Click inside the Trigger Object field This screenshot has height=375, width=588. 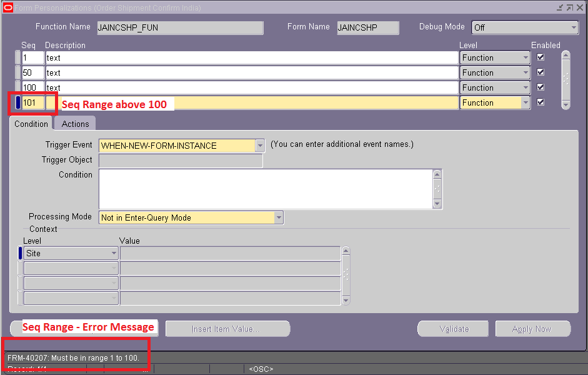[x=181, y=160]
